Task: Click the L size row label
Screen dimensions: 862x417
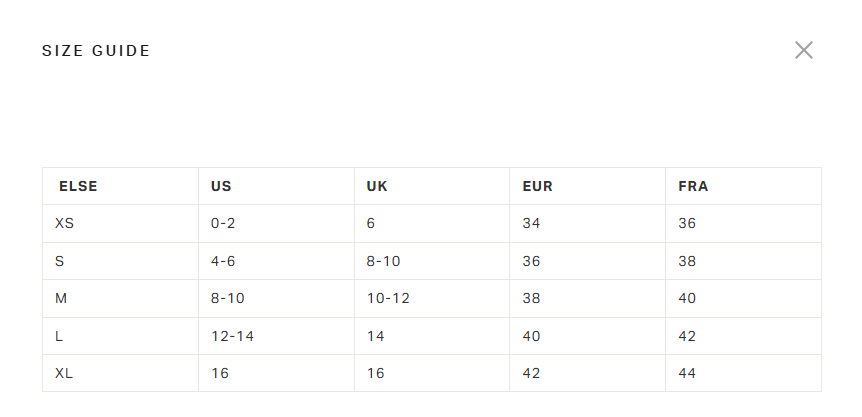Action: tap(59, 336)
